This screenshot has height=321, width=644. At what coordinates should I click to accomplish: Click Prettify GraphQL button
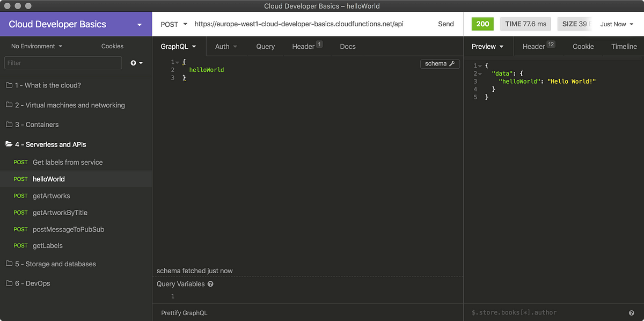tap(184, 313)
